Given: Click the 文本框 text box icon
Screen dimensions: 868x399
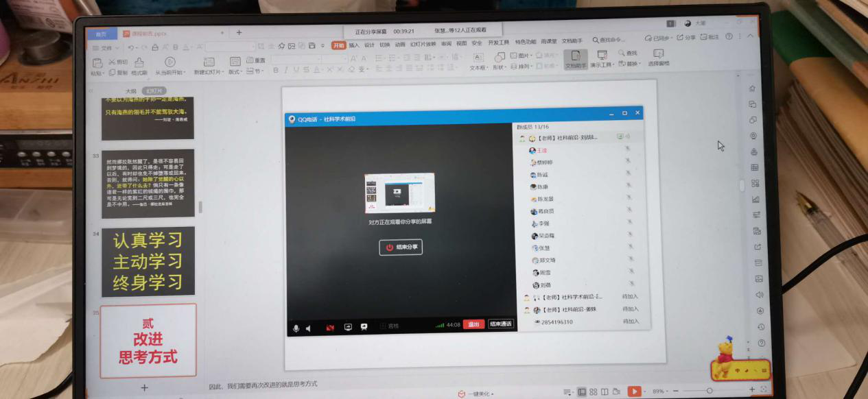Looking at the screenshot, I should point(478,58).
